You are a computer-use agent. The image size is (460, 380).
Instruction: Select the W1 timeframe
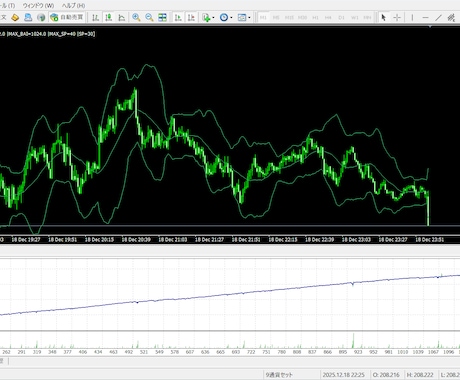click(355, 17)
